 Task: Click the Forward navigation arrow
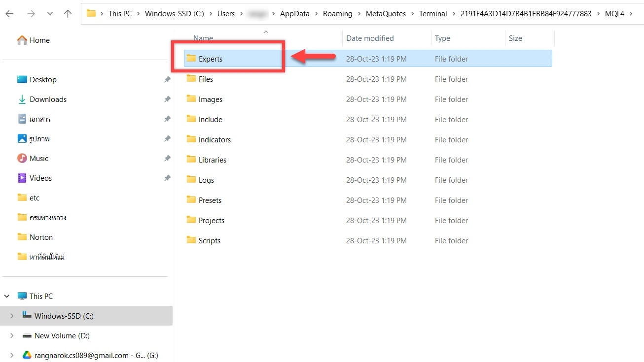tap(31, 14)
